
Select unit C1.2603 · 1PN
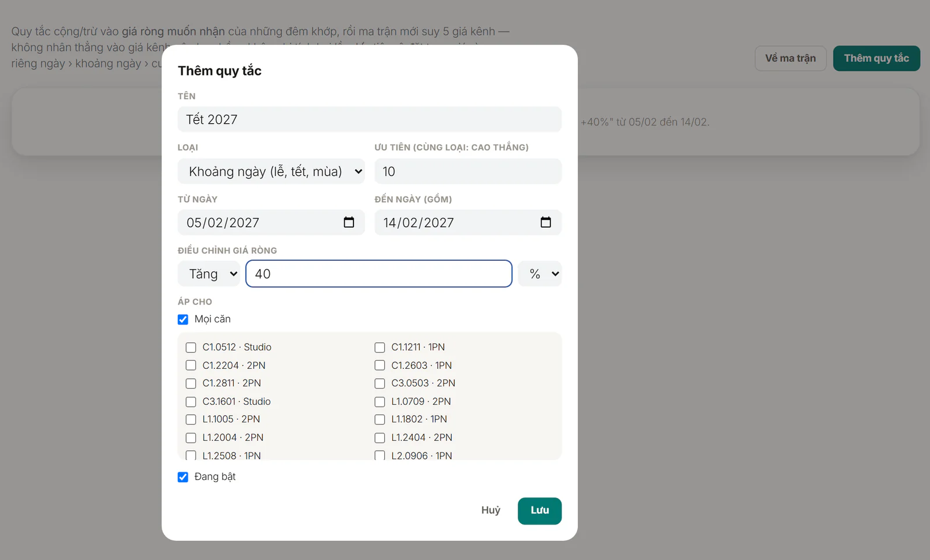point(380,365)
